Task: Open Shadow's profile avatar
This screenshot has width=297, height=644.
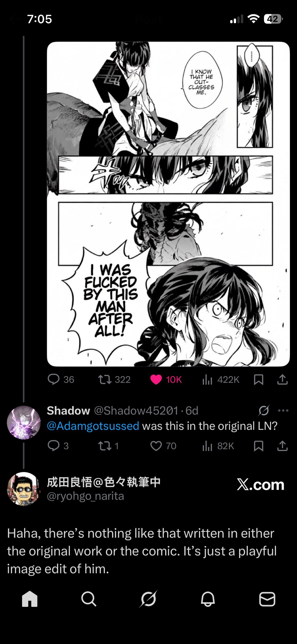Action: [x=24, y=422]
